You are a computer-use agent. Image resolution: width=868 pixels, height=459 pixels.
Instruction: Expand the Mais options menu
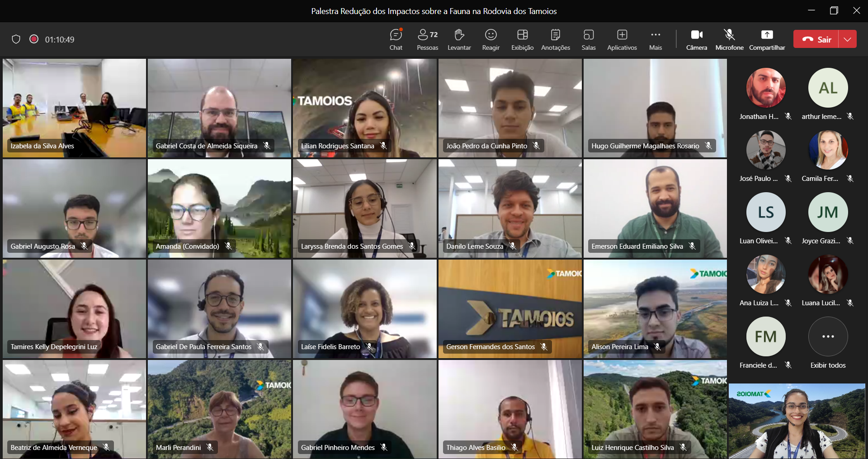coord(655,39)
